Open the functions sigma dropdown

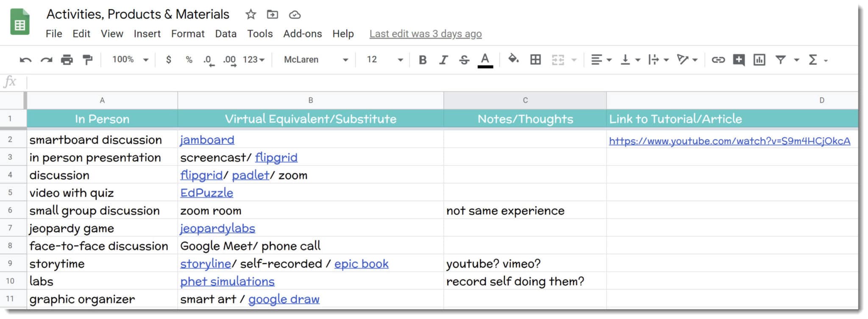pos(818,60)
